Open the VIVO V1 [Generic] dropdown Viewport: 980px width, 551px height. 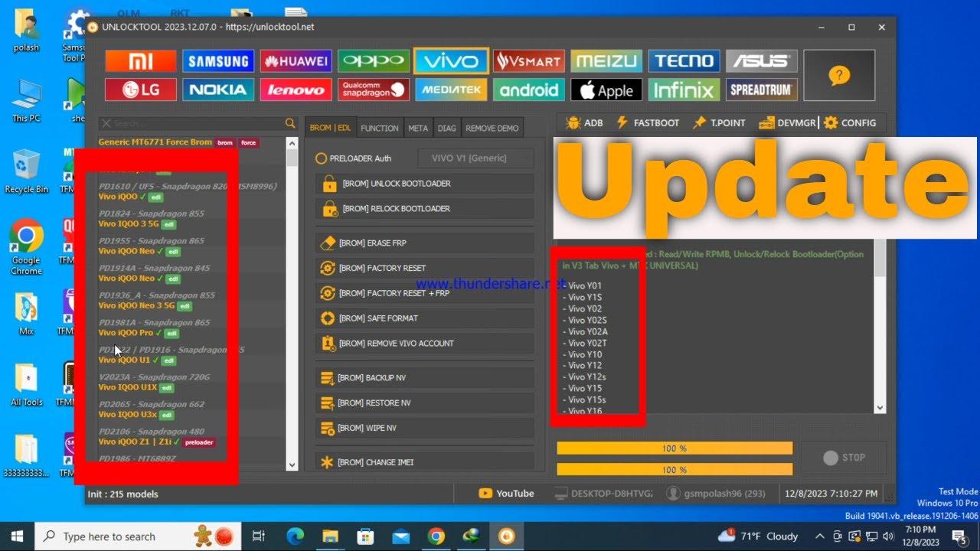[x=475, y=158]
